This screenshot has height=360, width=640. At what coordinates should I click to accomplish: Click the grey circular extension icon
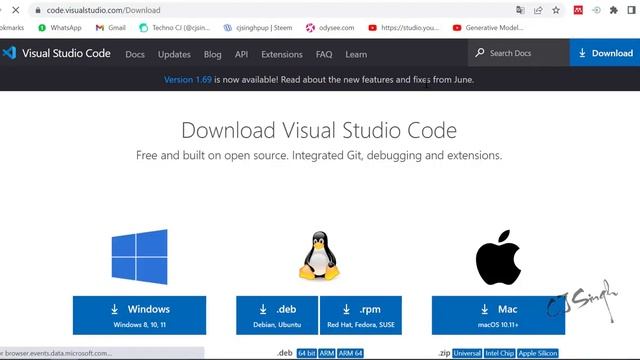[596, 10]
